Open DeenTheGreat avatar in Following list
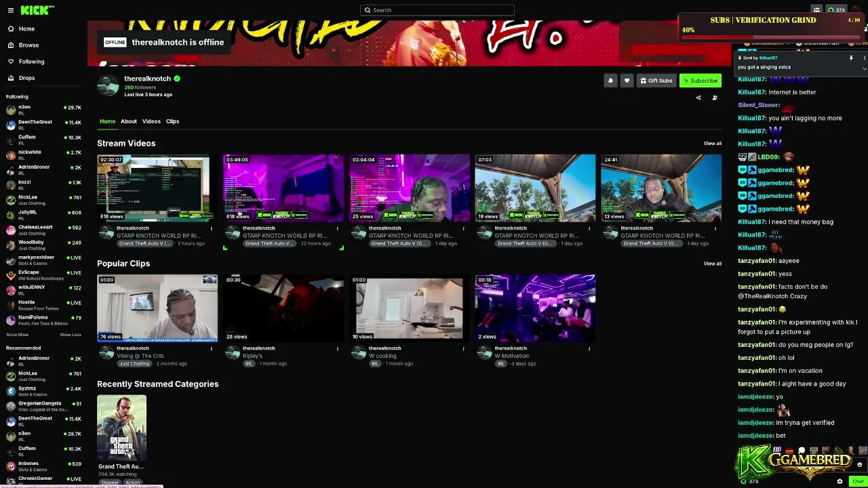Viewport: 868px width, 488px height. click(x=11, y=124)
